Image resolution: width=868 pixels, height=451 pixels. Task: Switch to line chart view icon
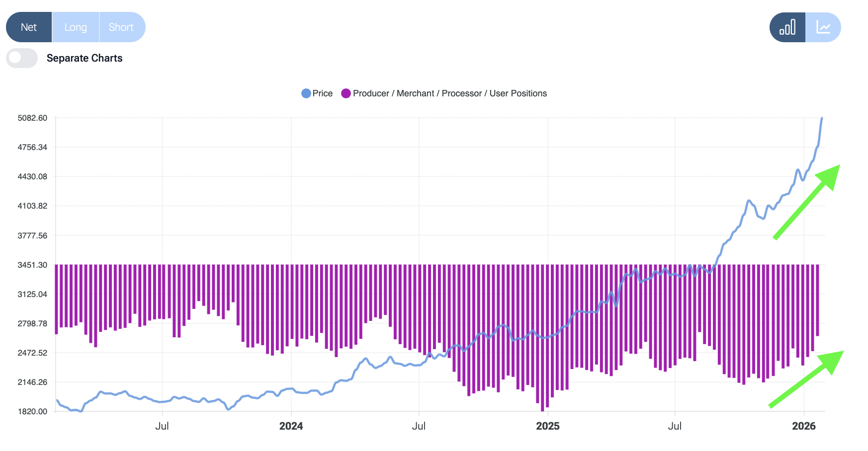click(823, 27)
